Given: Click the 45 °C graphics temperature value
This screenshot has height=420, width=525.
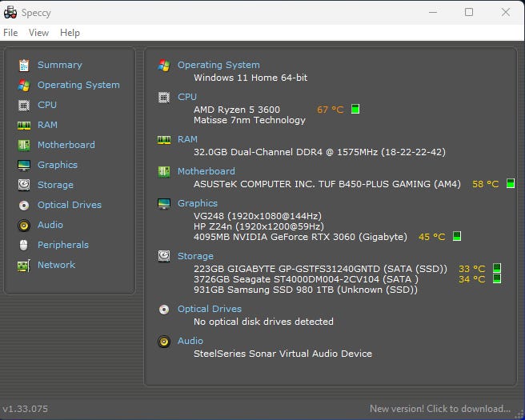Looking at the screenshot, I should 431,237.
